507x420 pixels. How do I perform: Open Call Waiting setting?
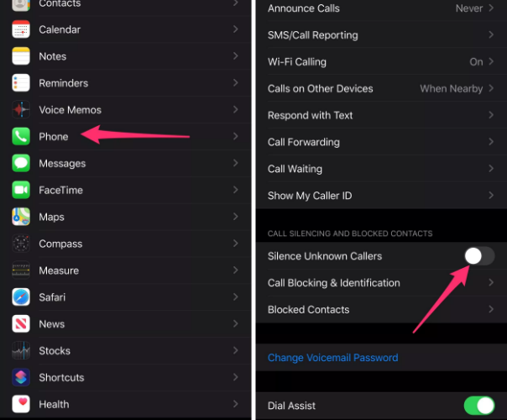381,169
